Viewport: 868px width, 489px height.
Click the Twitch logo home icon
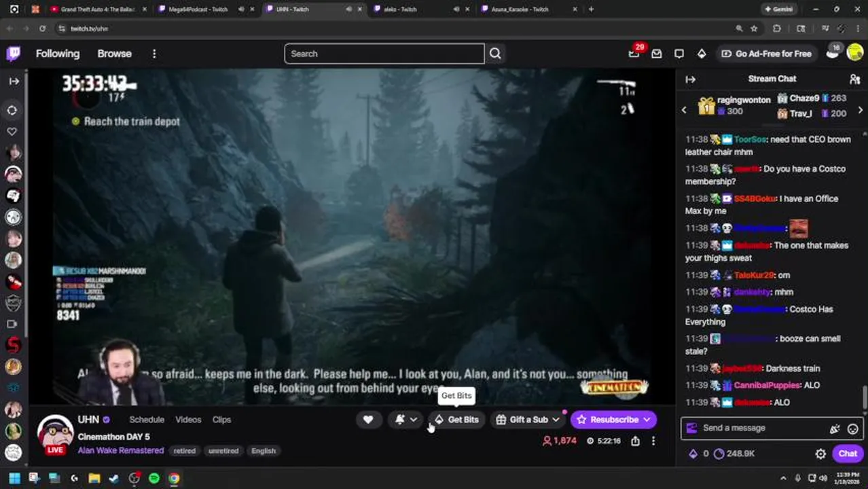(14, 54)
